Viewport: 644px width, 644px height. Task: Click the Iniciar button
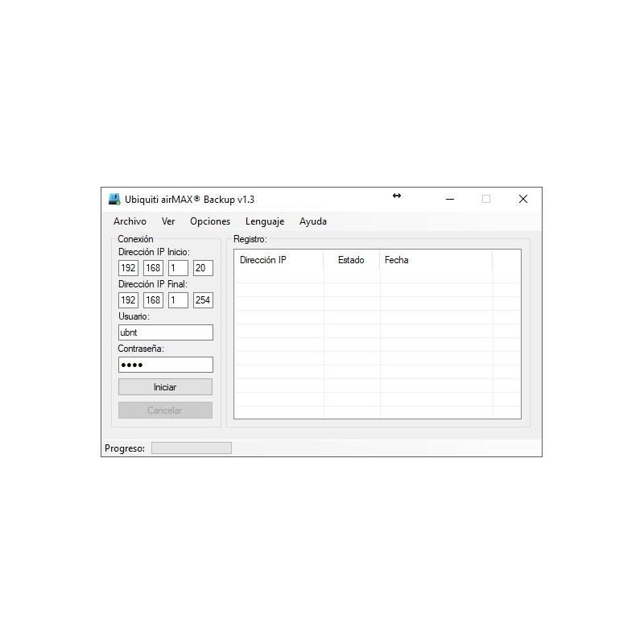(x=165, y=387)
